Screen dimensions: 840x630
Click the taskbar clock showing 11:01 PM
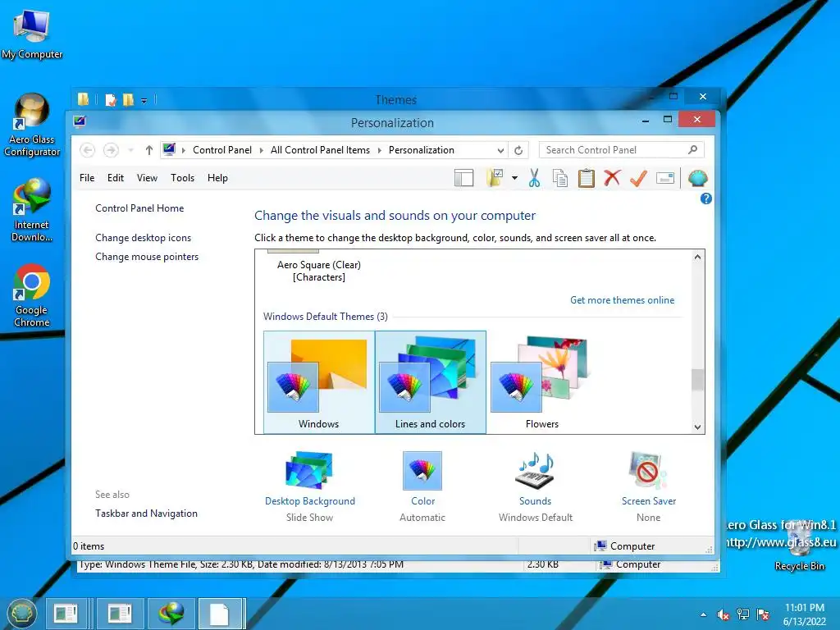click(x=804, y=608)
